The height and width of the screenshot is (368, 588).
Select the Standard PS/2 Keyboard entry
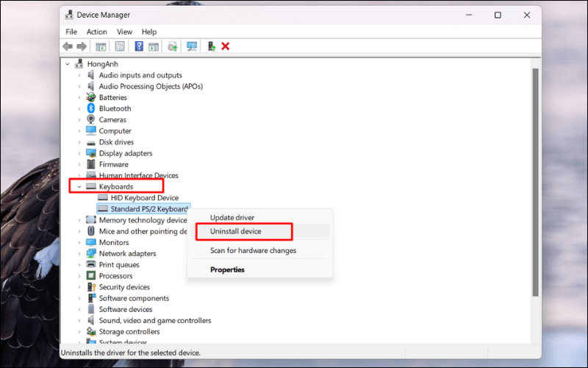(x=143, y=209)
